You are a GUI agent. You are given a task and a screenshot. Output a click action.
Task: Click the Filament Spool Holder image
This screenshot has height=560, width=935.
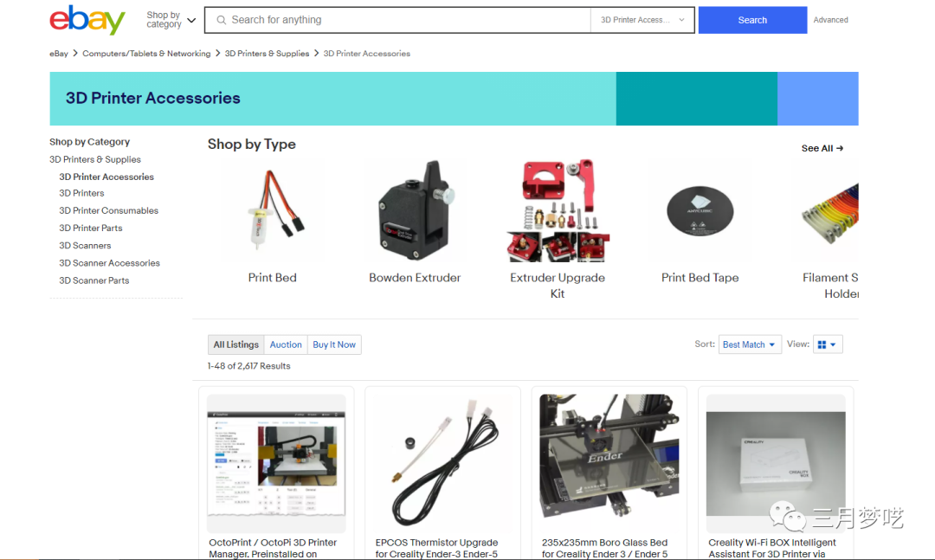829,212
